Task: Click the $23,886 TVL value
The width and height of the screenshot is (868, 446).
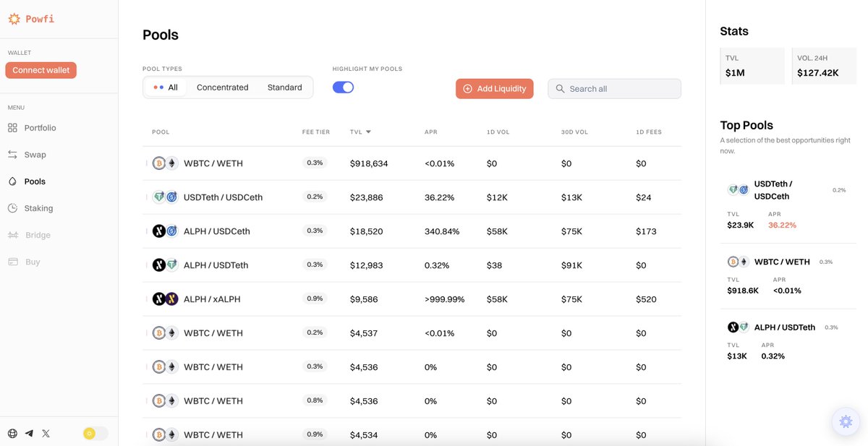Action: pos(367,197)
